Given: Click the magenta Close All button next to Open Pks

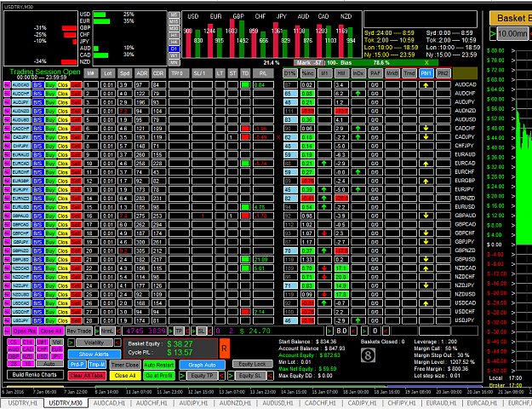Looking at the screenshot, I should 51,331.
